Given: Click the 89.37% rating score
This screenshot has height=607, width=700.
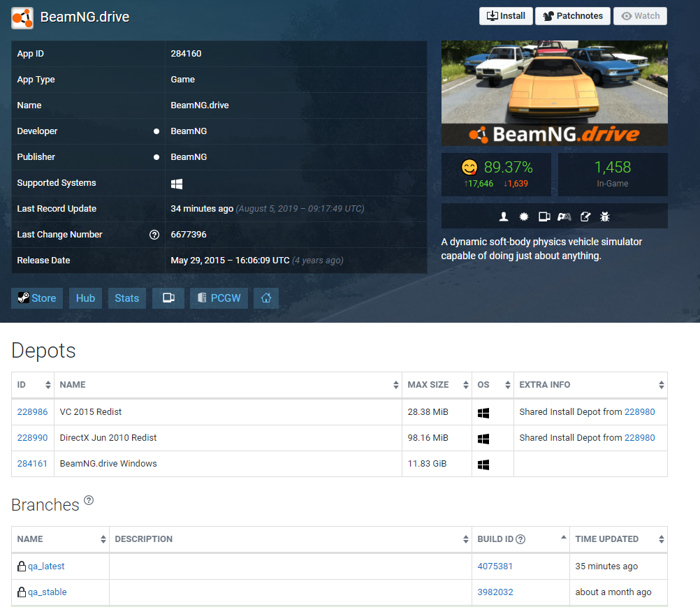Looking at the screenshot, I should [509, 168].
